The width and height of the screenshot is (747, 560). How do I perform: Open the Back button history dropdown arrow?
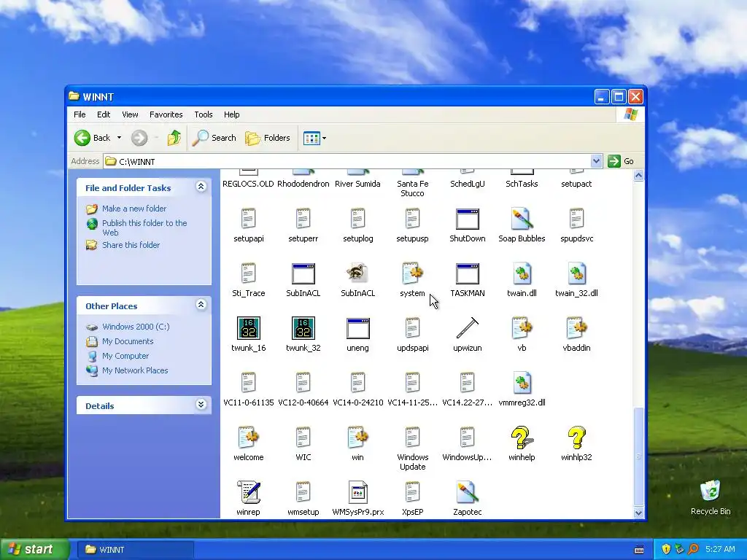coord(119,138)
